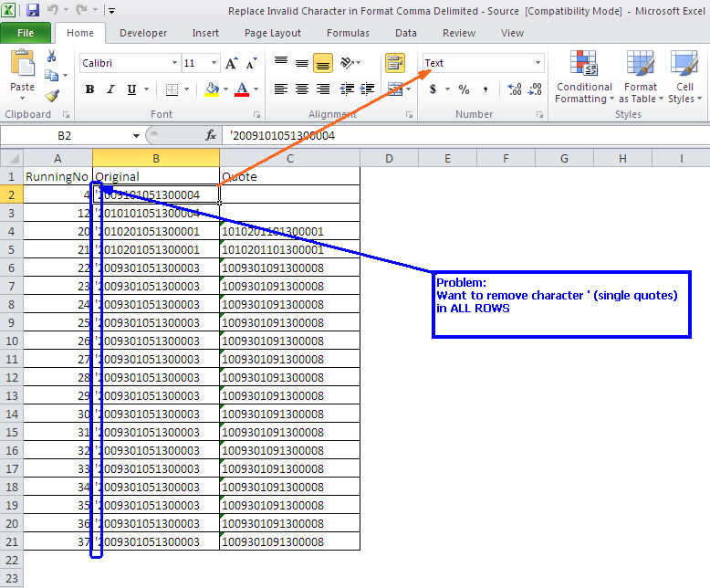Screen dimensions: 710x588
Task: Click the Redo icon in the title bar
Action: (81, 10)
